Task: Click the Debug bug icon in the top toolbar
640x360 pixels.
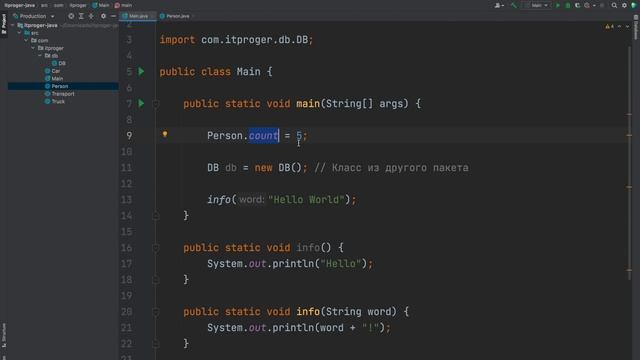Action: point(567,5)
